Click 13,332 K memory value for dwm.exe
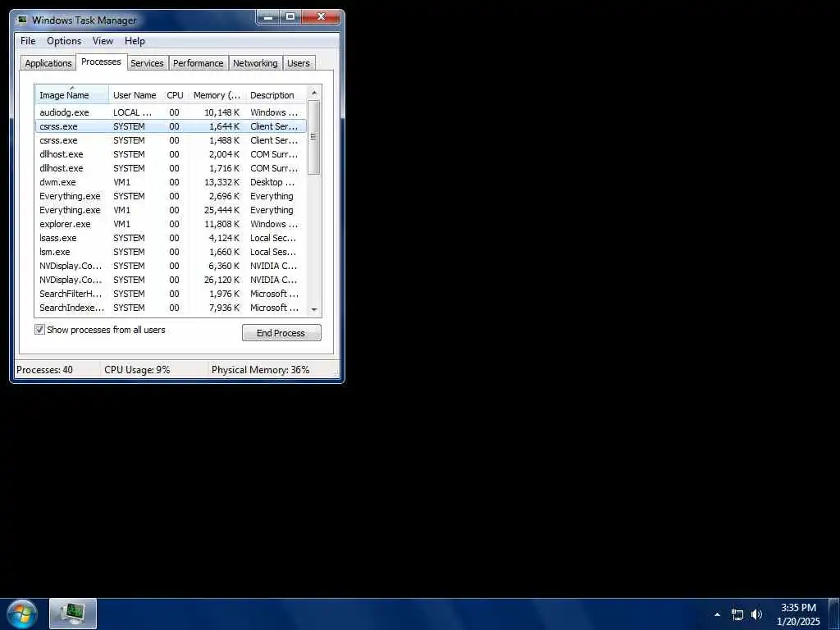The height and width of the screenshot is (630, 840). point(221,182)
